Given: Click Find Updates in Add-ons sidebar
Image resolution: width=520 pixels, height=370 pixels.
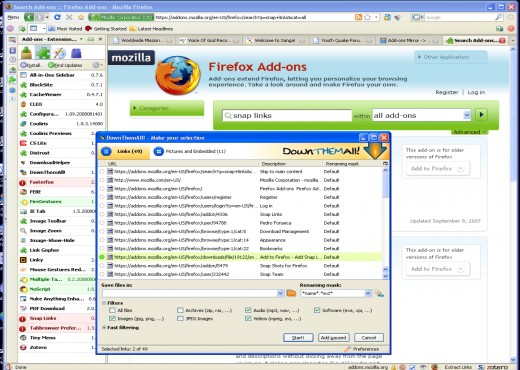Looking at the screenshot, I should [x=66, y=65].
